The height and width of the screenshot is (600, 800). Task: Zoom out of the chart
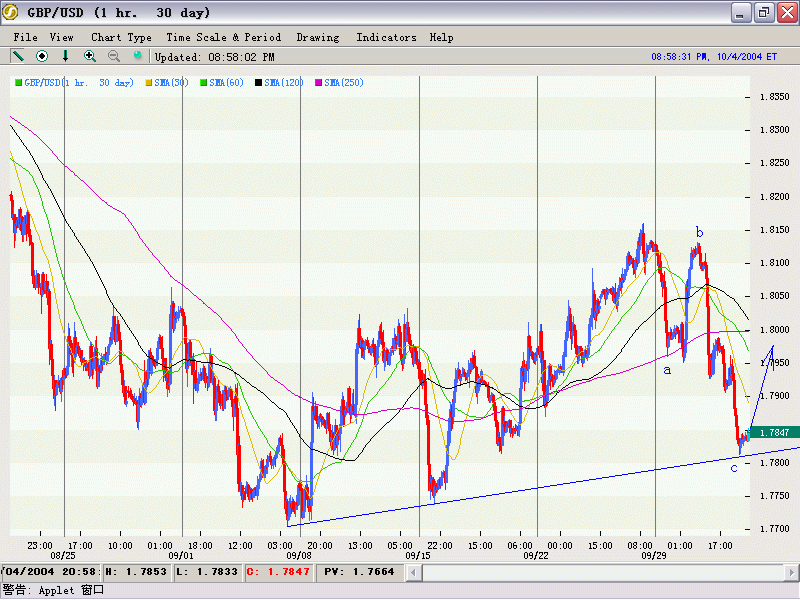click(x=114, y=56)
